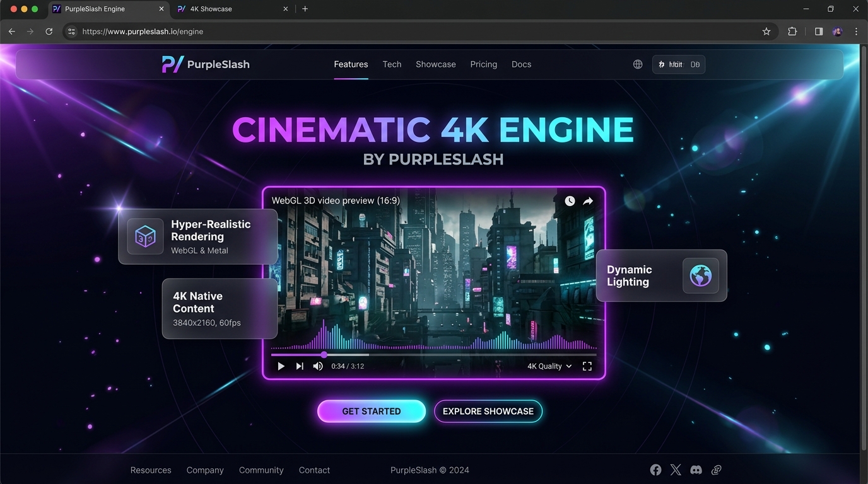The height and width of the screenshot is (484, 868).
Task: Select the PurpleSlash Engine browser tab
Action: coord(108,9)
